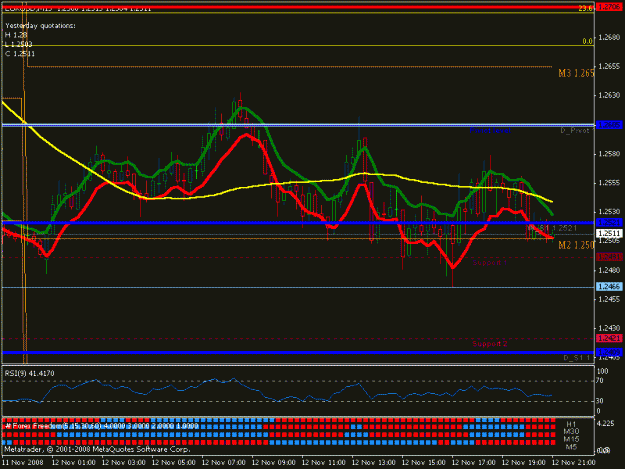Click the orange 'M3 1.265' level label
This screenshot has height=469, width=625.
tap(576, 73)
